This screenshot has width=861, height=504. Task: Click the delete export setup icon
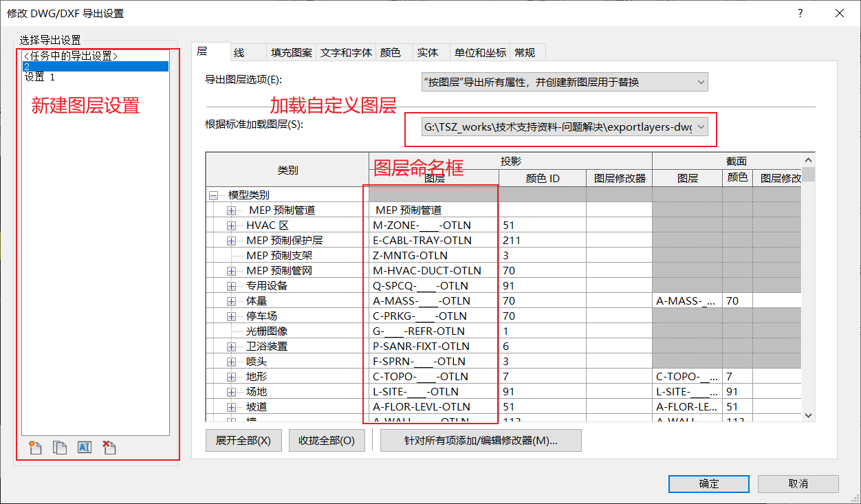[109, 448]
